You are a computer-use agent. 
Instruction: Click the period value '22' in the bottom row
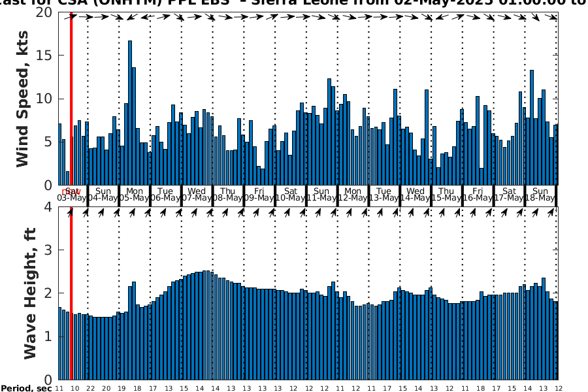pos(90,389)
